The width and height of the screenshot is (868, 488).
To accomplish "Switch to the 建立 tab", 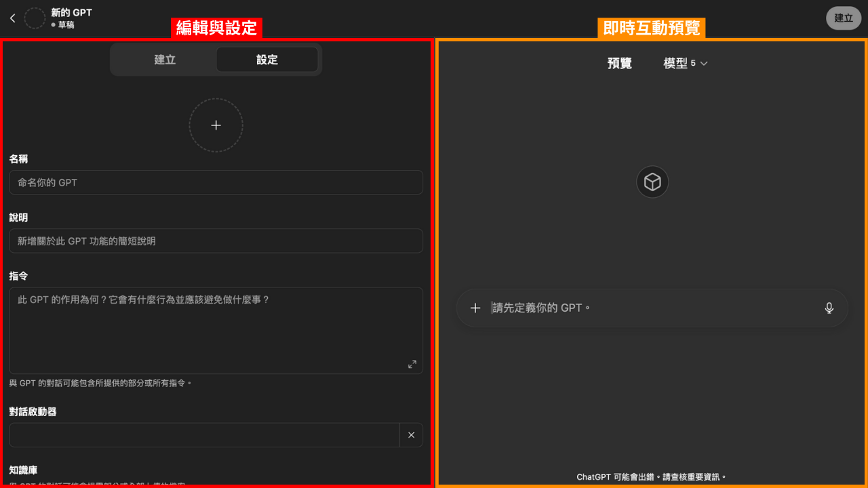I will (x=165, y=60).
